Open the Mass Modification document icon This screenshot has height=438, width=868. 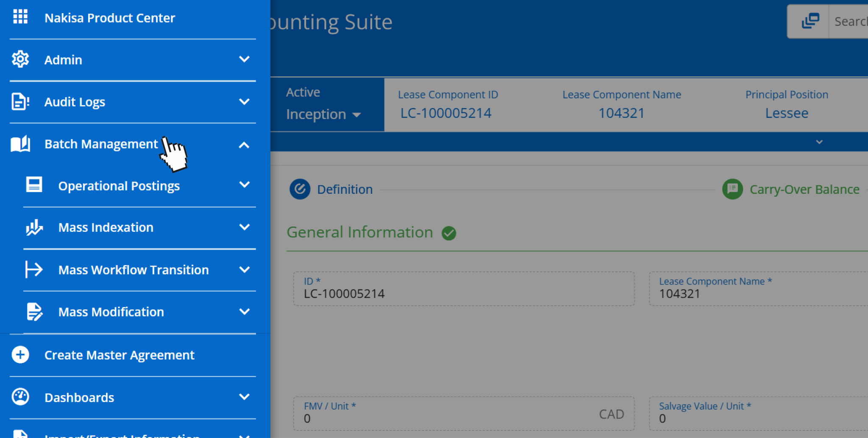click(x=34, y=312)
